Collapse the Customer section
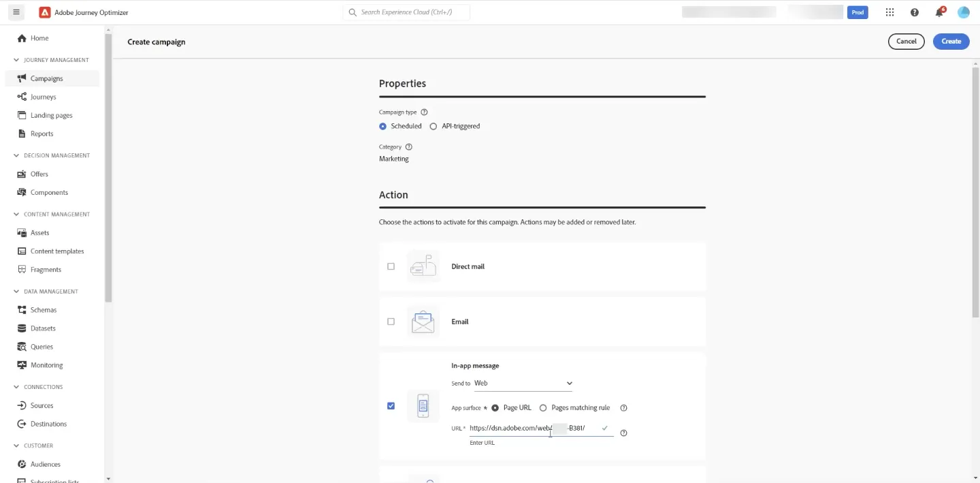Image resolution: width=980 pixels, height=483 pixels. (x=16, y=446)
